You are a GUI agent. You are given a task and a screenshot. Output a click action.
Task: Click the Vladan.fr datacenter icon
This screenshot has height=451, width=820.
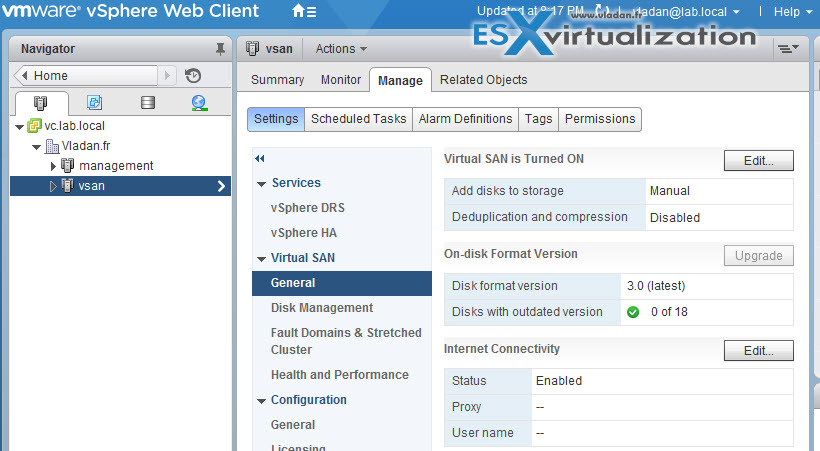point(52,146)
